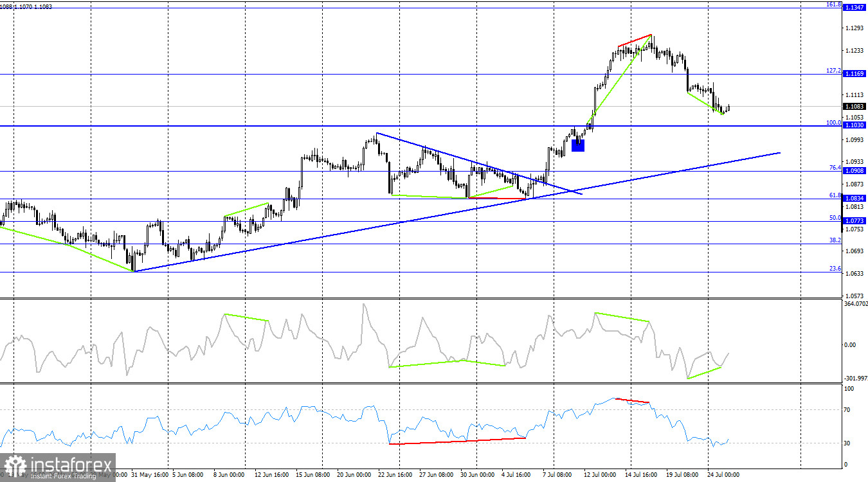Click the 61.8 Fibonacci level label
868x482 pixels.
835,195
